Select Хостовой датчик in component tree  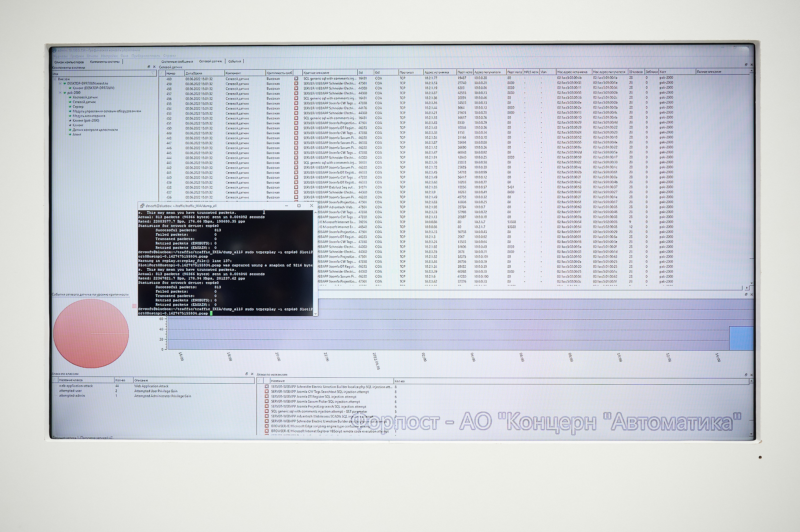(x=85, y=97)
